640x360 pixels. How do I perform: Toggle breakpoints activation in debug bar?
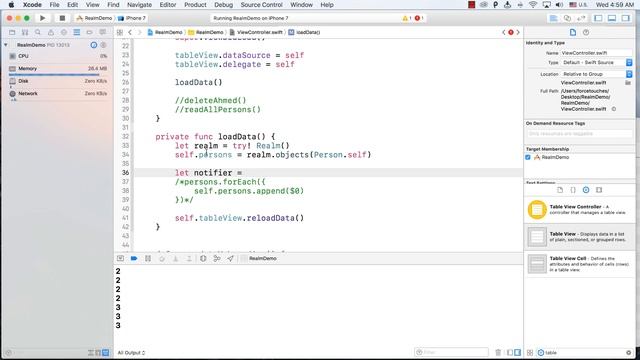(x=134, y=258)
